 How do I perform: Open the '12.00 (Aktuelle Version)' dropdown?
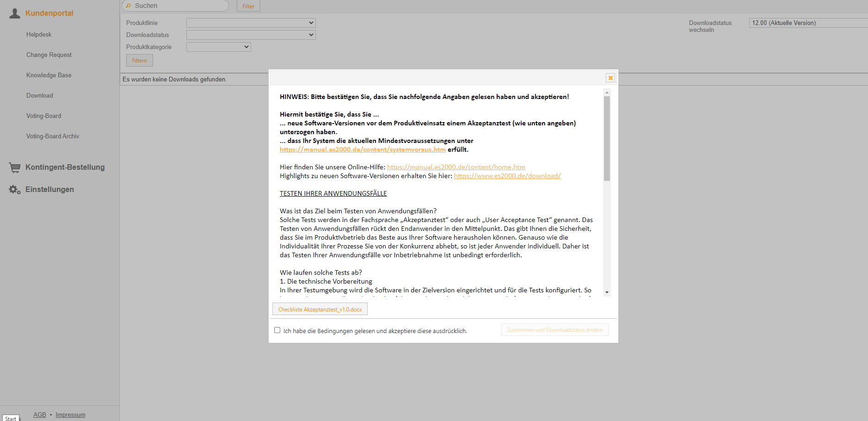(808, 23)
